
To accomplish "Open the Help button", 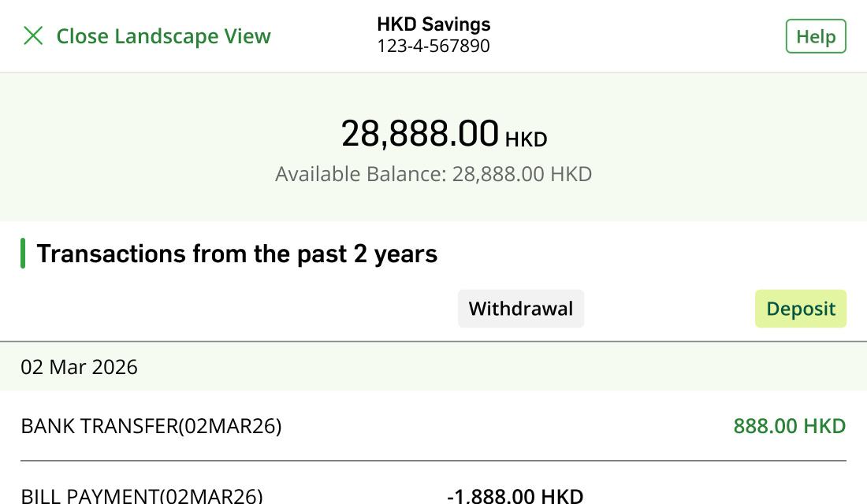I will point(816,37).
